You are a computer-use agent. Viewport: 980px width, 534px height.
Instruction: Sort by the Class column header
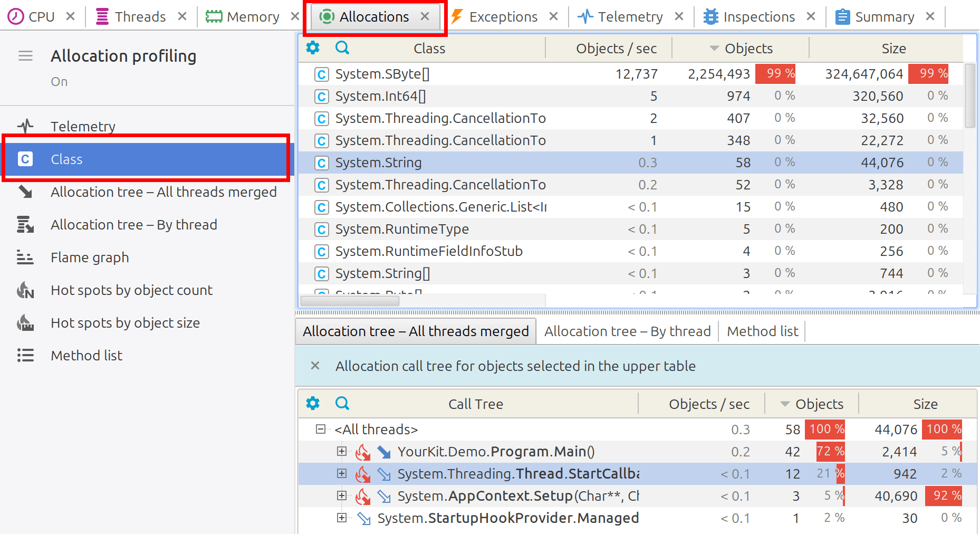[429, 49]
